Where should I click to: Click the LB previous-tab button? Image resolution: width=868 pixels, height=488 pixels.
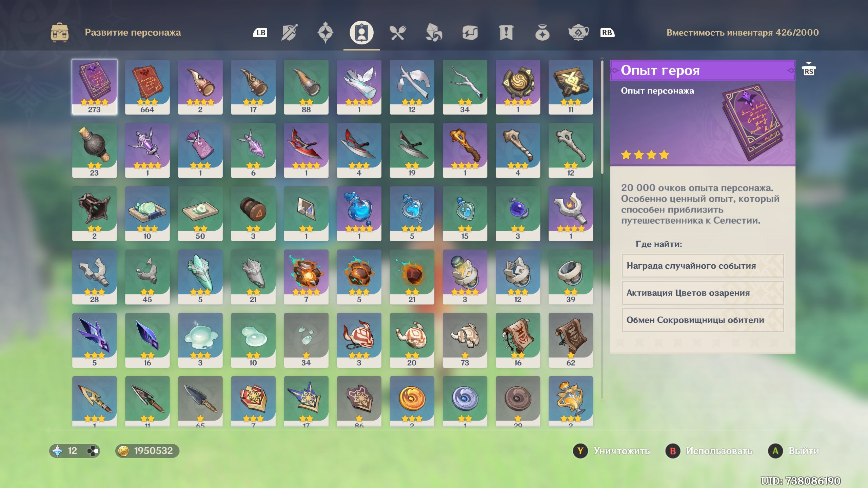pos(260,33)
